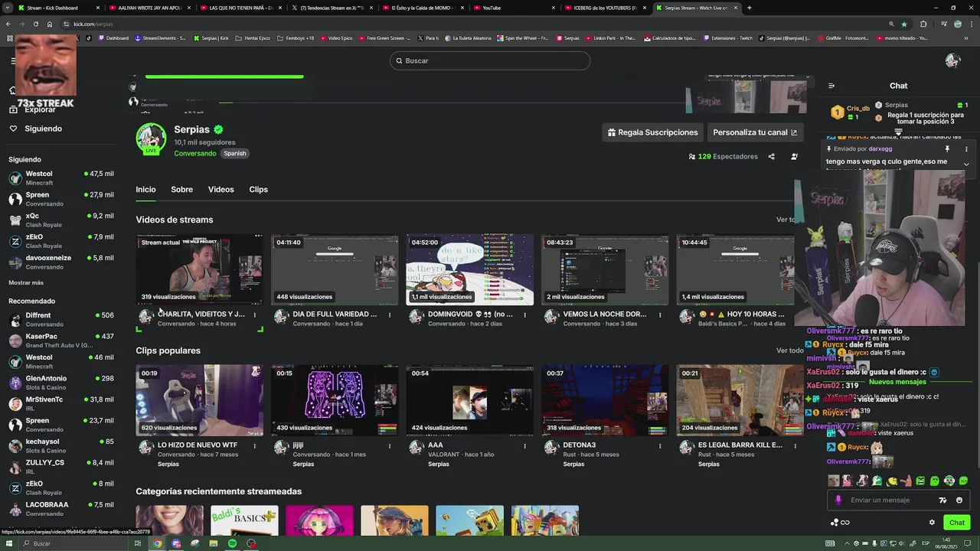The width and height of the screenshot is (980, 551).
Task: Open options for VEMOS LA NOCHE video
Action: pos(659,315)
